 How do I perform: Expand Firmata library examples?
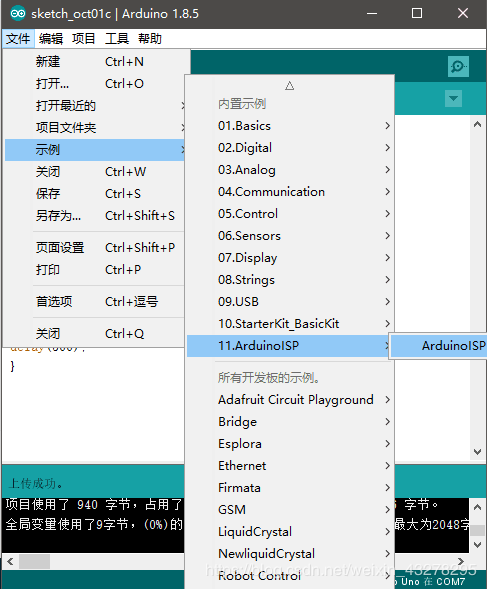(x=290, y=488)
